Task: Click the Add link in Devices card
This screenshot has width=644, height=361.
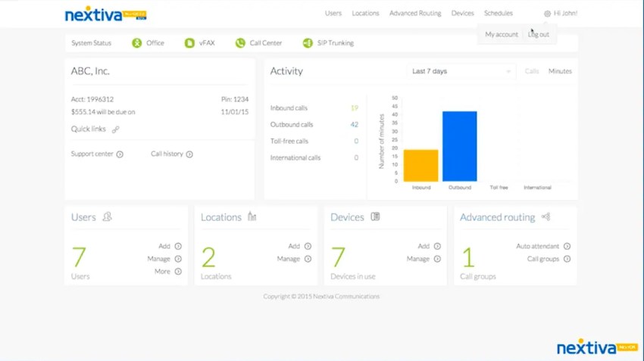Action: (x=424, y=246)
